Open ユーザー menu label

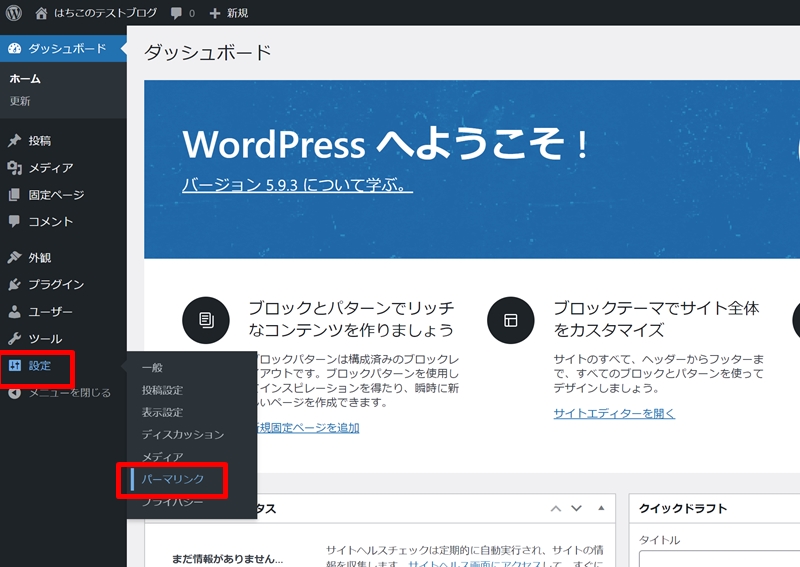pos(51,311)
